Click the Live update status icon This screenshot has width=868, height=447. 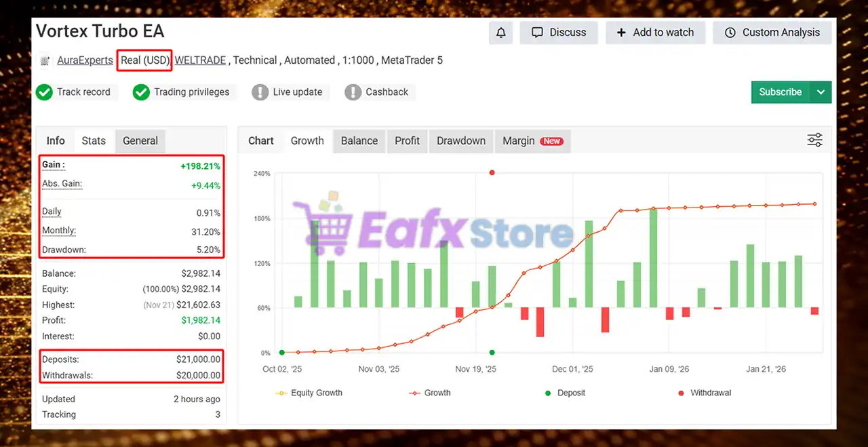pos(260,92)
